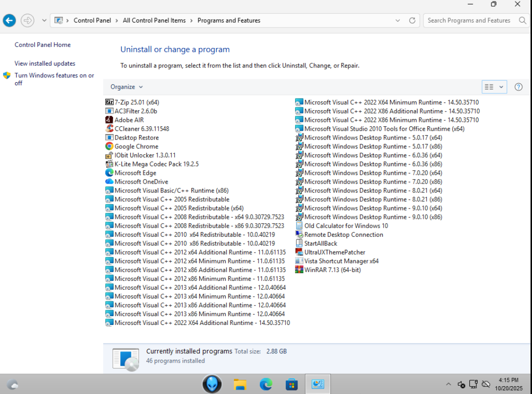
Task: Select the WinRAR 7.13 (64-bit) icon
Action: click(x=299, y=270)
